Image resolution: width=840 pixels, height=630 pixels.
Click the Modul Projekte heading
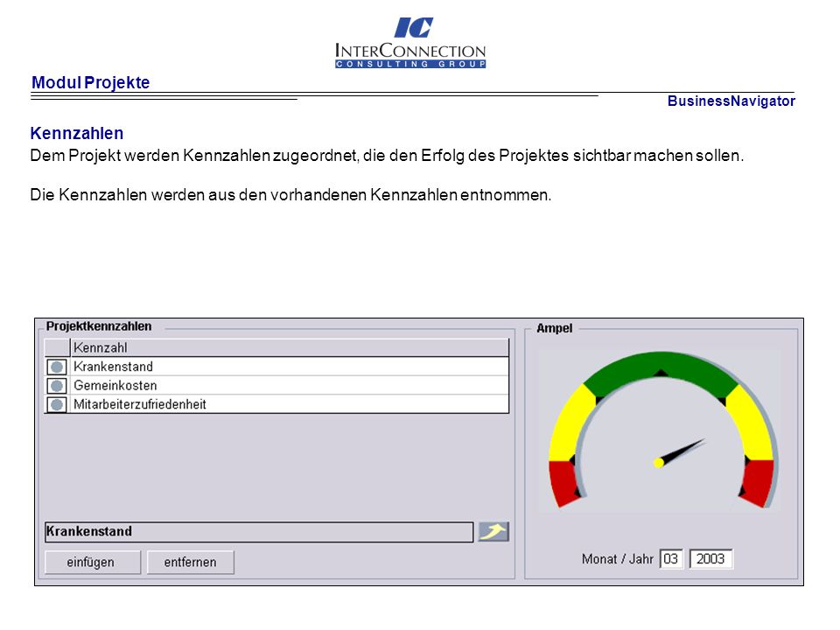[x=90, y=82]
